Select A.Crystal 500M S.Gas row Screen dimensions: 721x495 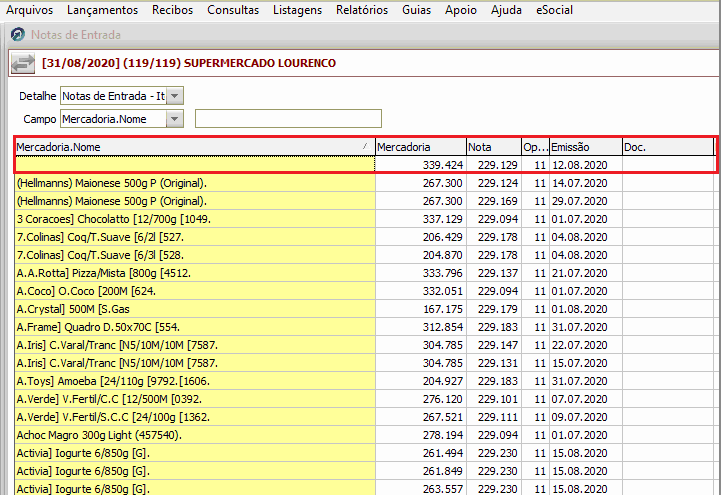coord(364,309)
